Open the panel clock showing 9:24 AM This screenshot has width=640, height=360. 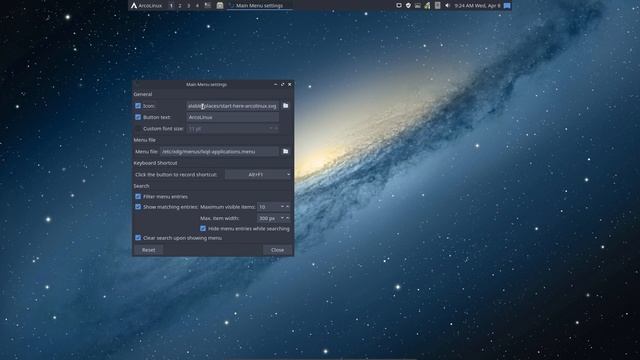click(x=477, y=5)
